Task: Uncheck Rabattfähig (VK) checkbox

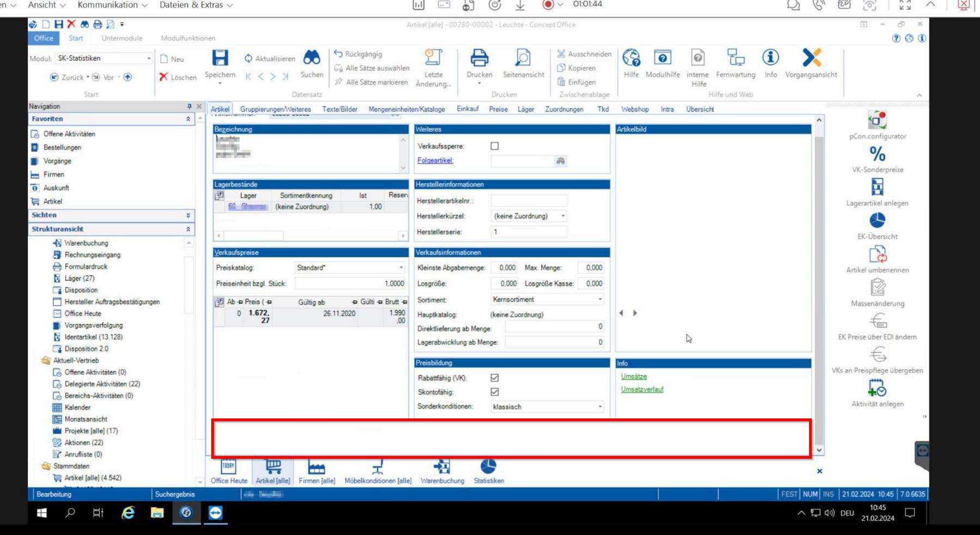Action: pyautogui.click(x=494, y=378)
